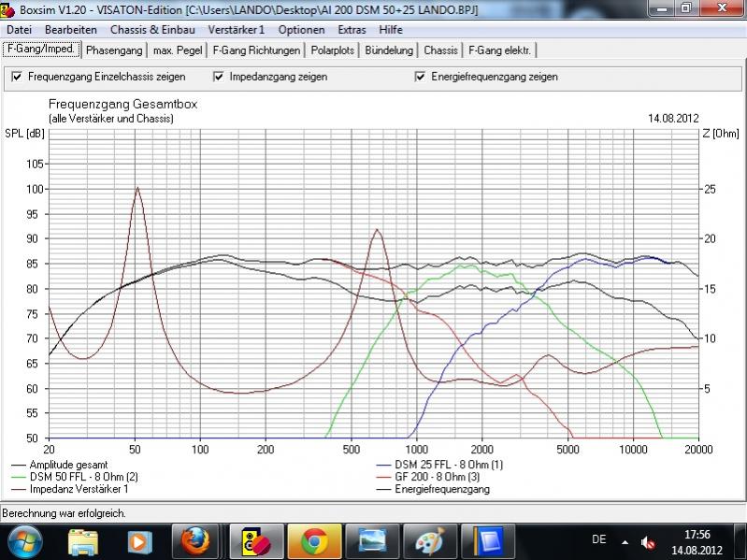The width and height of the screenshot is (747, 560).
Task: Open the photo viewer taskbar icon
Action: pyautogui.click(x=372, y=542)
